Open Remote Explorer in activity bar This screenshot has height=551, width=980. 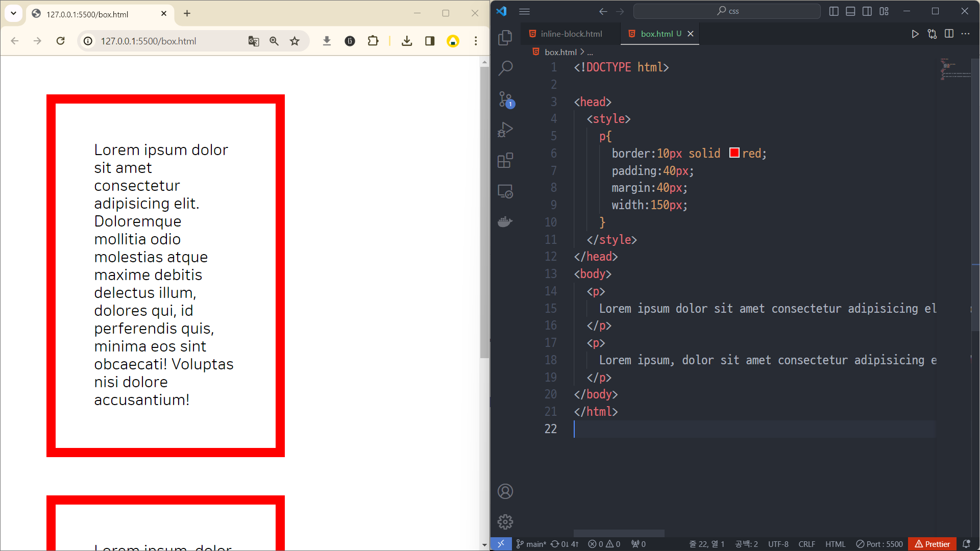coord(505,191)
